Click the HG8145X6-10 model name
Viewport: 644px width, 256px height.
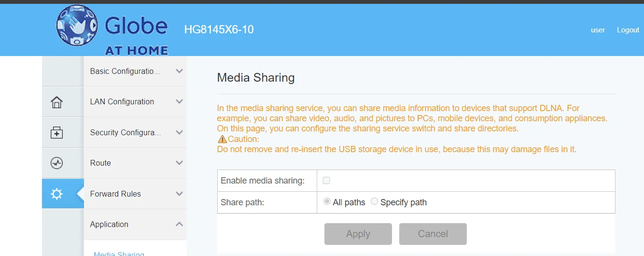tap(219, 29)
